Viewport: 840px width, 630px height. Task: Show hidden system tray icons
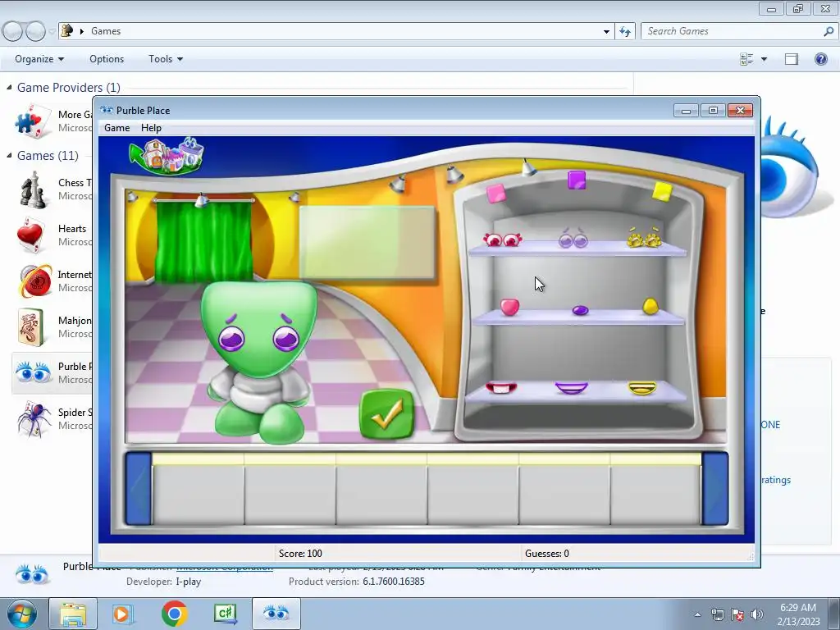(x=697, y=615)
